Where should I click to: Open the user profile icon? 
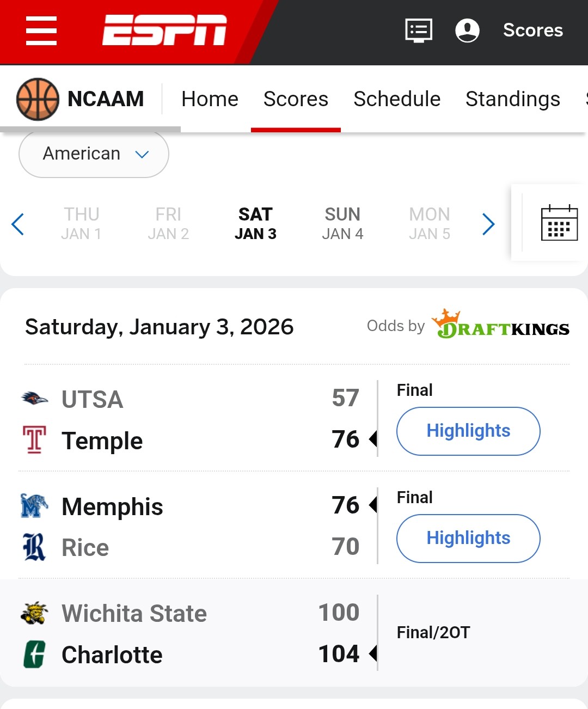467,30
